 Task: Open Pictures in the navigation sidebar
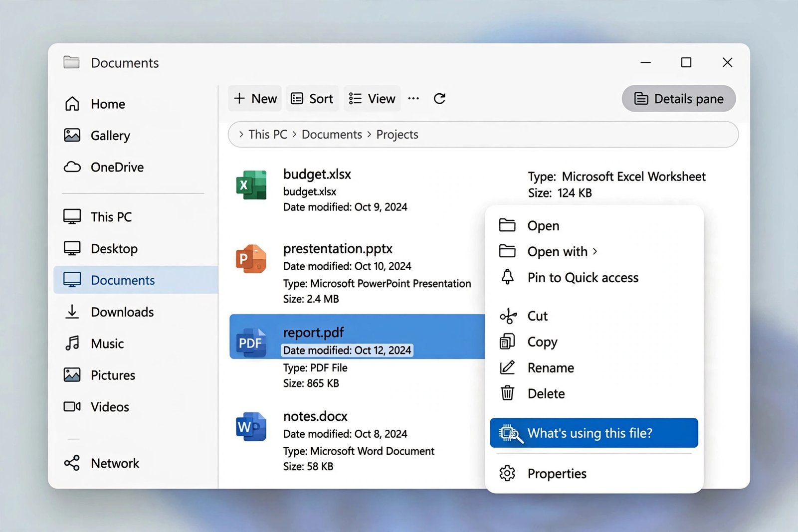coord(136,375)
